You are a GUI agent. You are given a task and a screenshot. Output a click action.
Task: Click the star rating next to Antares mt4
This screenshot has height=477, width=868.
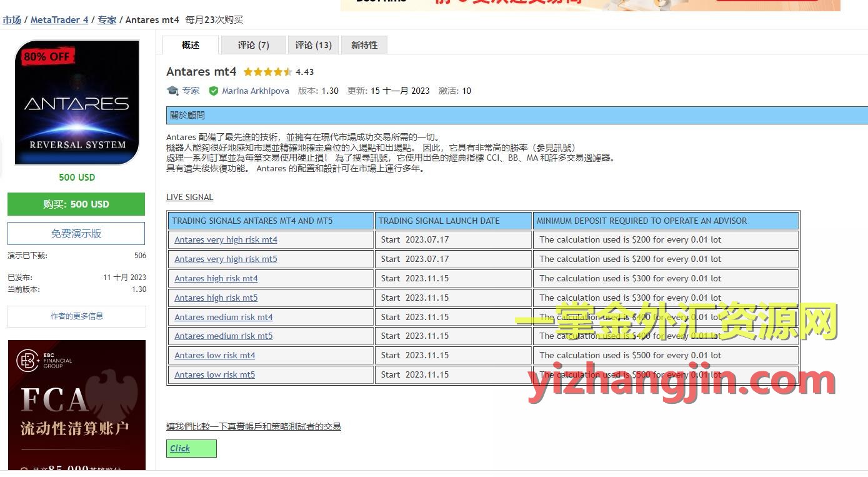267,72
